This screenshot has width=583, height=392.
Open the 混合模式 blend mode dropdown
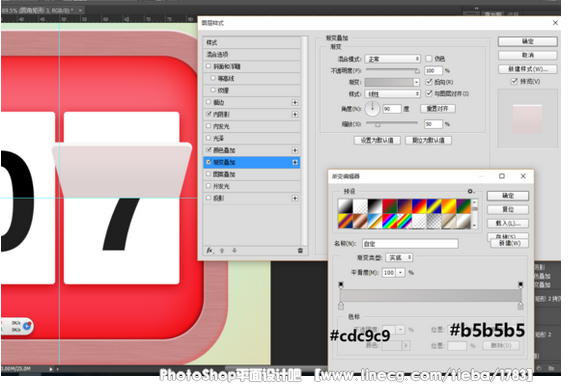393,59
